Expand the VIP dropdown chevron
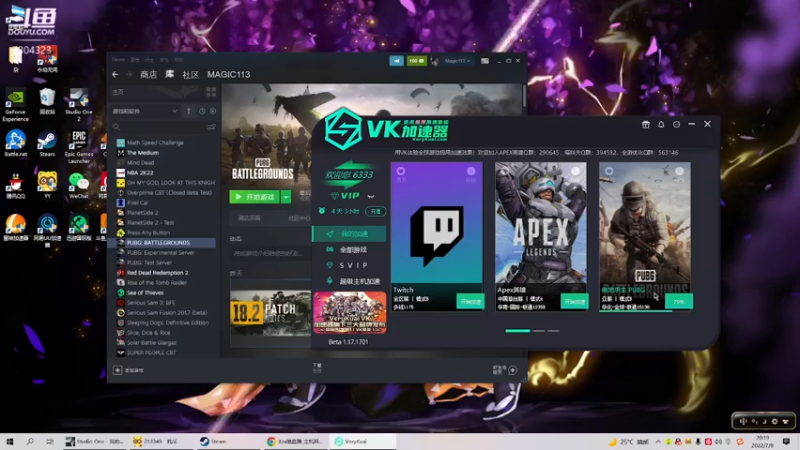 tap(371, 196)
